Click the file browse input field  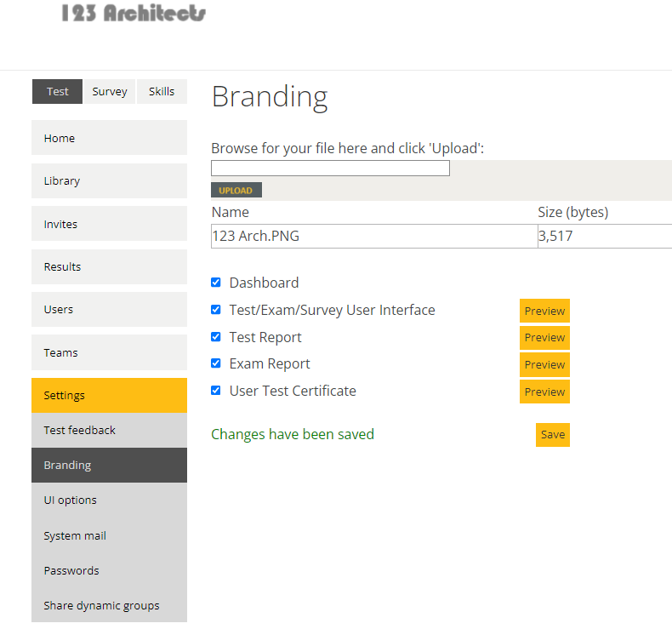coord(330,168)
